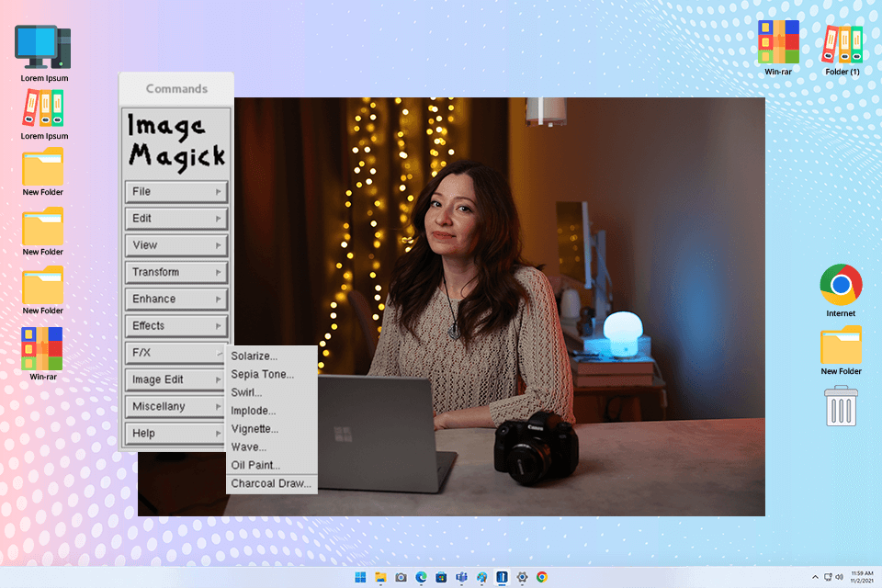Pick Vignette... from the F/X list
Image resolution: width=882 pixels, height=588 pixels.
tap(272, 429)
